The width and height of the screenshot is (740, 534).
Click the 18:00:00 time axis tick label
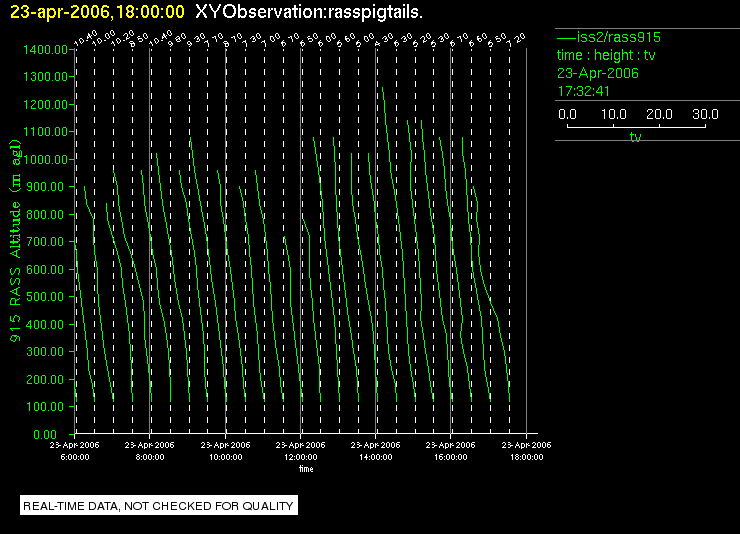coord(527,457)
